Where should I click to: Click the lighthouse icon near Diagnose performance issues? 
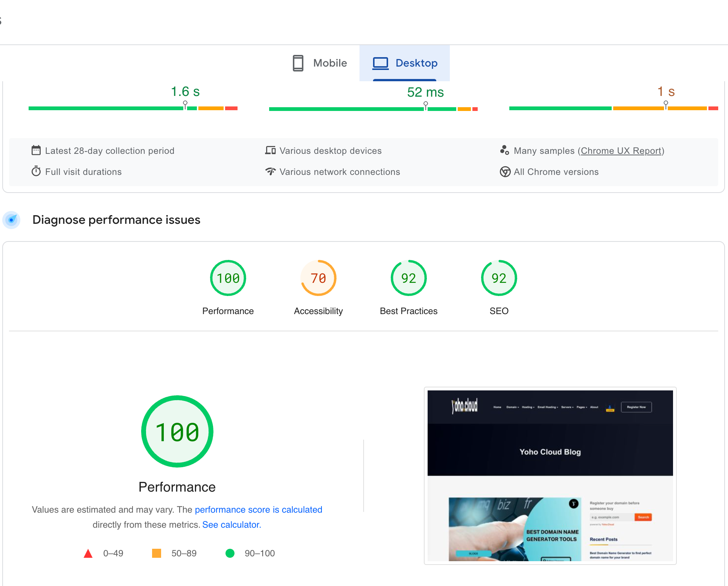[x=11, y=220]
